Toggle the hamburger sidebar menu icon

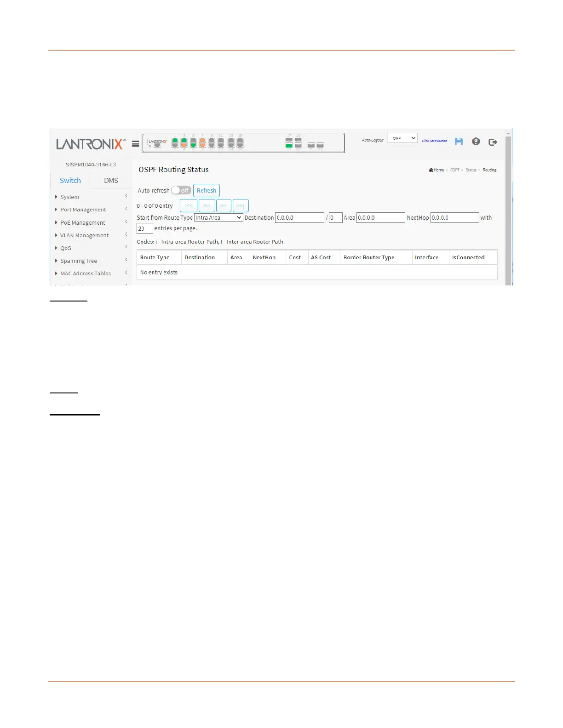(x=135, y=144)
